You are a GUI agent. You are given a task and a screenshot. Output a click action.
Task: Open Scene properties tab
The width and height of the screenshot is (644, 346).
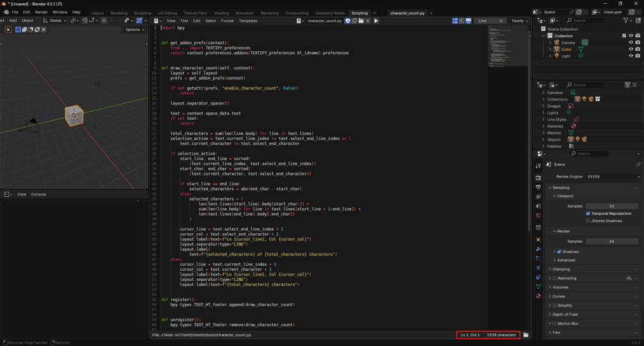538,206
